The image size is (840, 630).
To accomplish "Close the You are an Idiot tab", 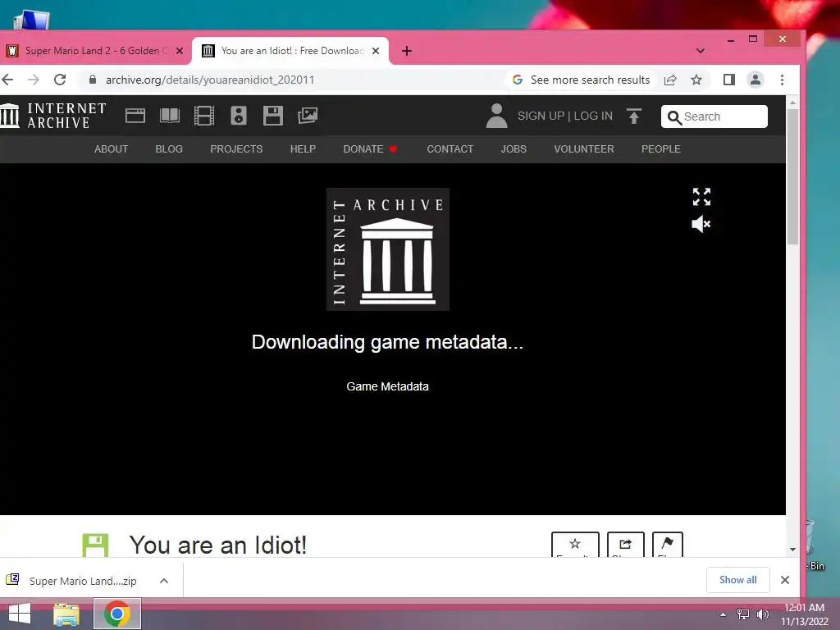I will coord(376,51).
